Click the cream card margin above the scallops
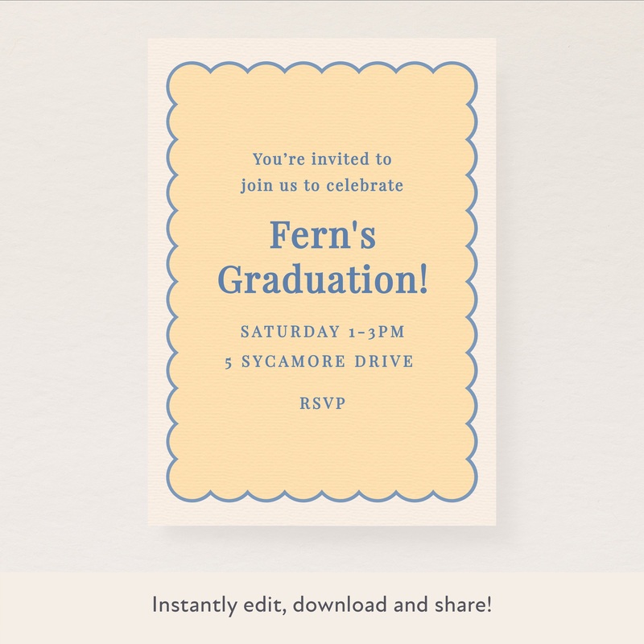Screen dimensions: 644x644 [x=322, y=49]
